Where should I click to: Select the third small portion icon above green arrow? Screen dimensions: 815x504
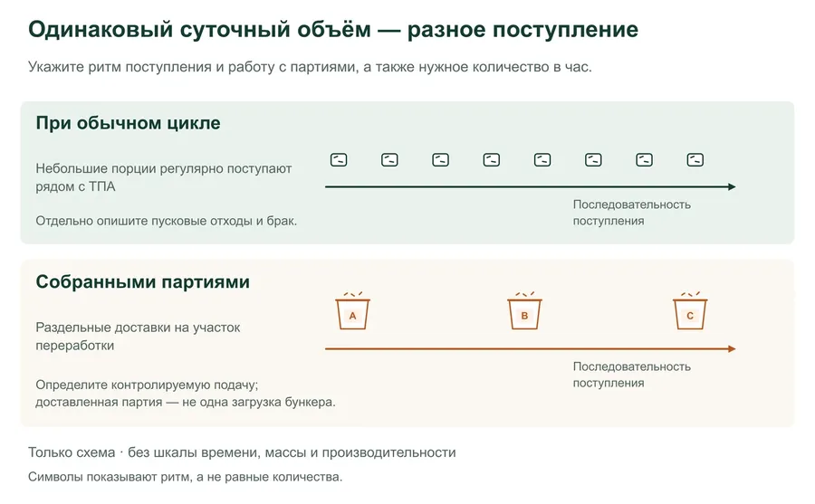(441, 159)
